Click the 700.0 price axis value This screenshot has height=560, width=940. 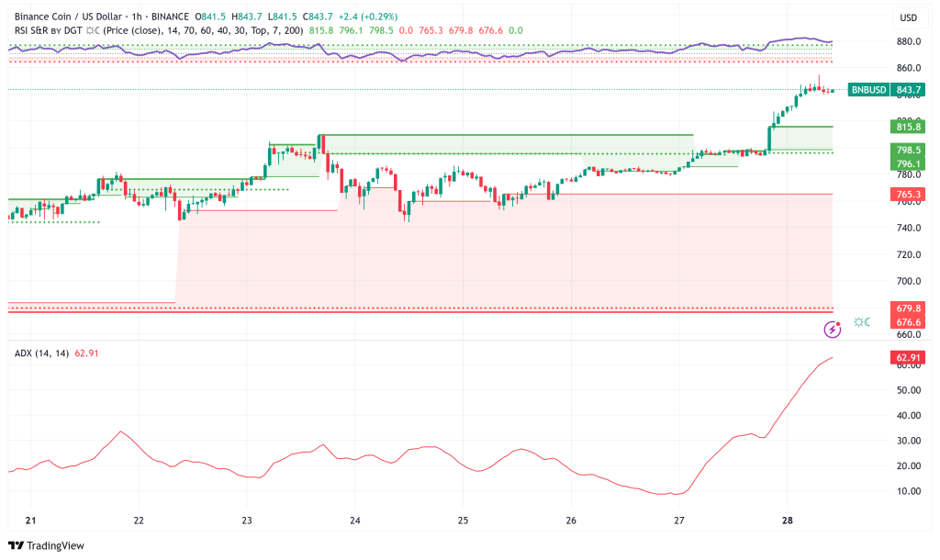[x=908, y=281]
